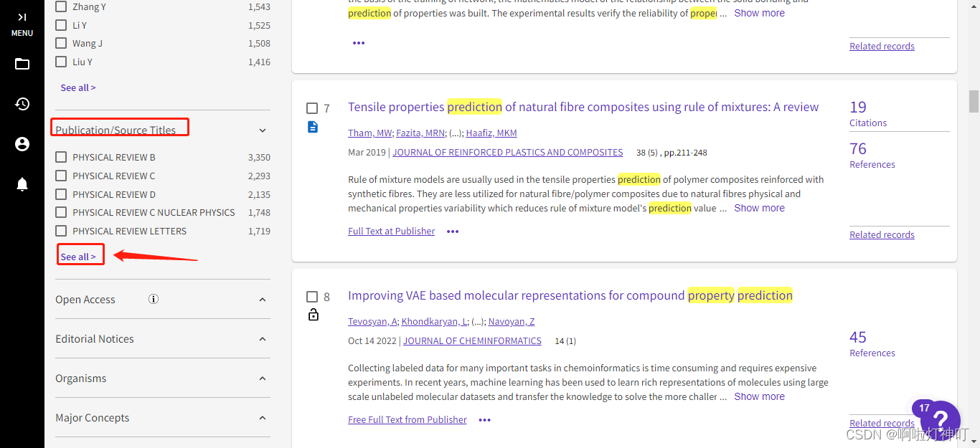Screen dimensions: 980x448
Task: Open author Khondkaryan, L link
Action: [x=434, y=321]
